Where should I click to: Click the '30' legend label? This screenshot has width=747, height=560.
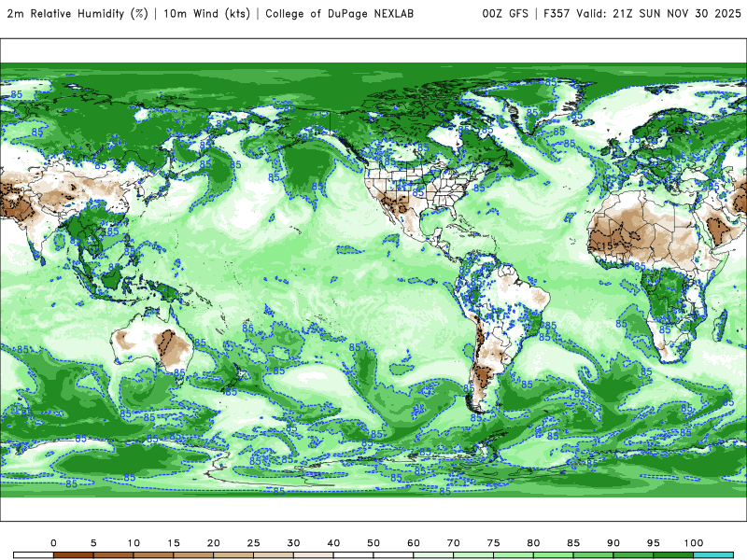click(x=293, y=543)
